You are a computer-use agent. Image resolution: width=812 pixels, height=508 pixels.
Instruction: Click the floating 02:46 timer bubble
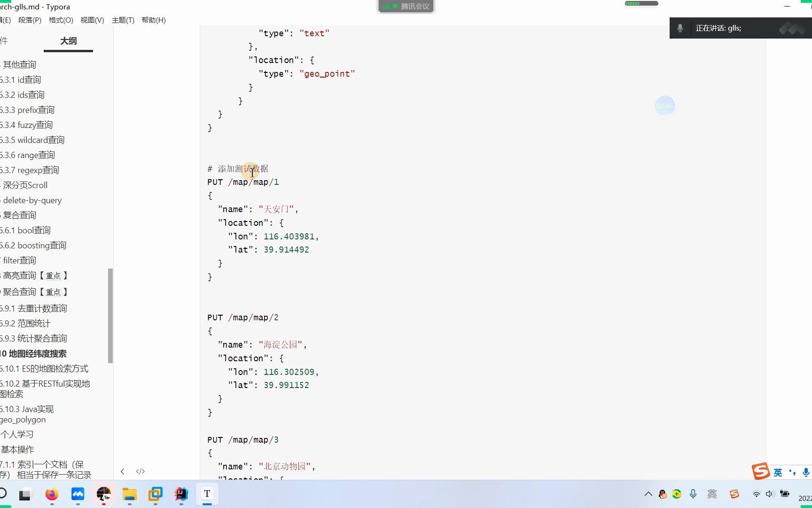tap(664, 106)
